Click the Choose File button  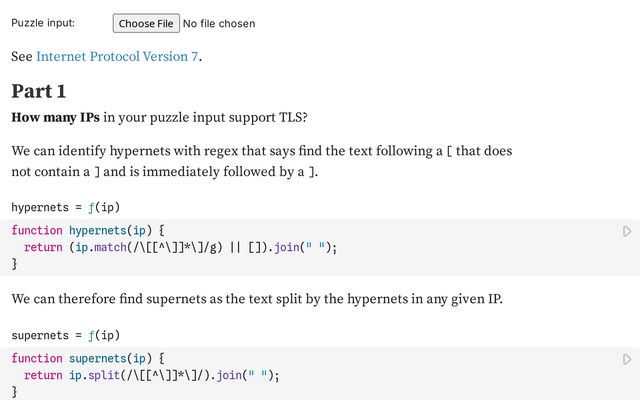[x=146, y=23]
